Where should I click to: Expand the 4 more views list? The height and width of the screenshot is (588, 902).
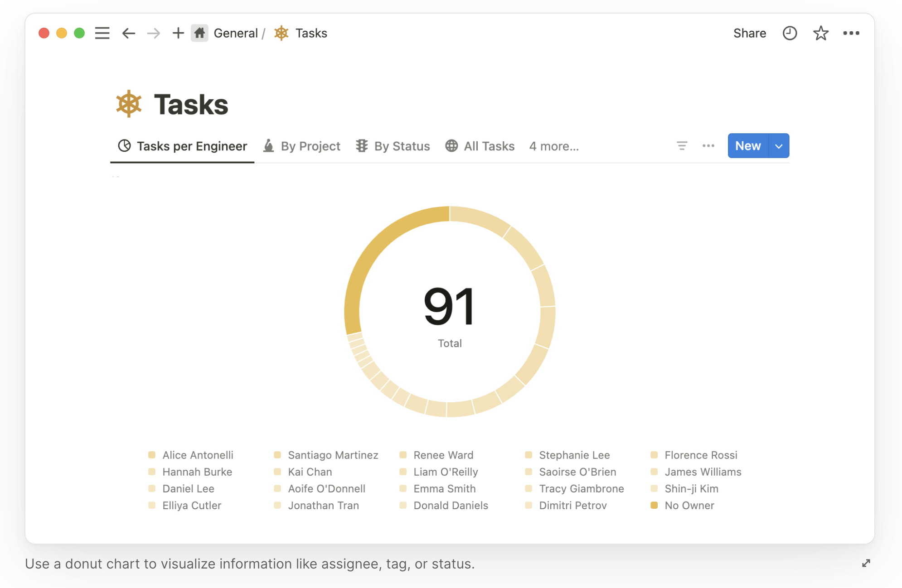click(554, 146)
